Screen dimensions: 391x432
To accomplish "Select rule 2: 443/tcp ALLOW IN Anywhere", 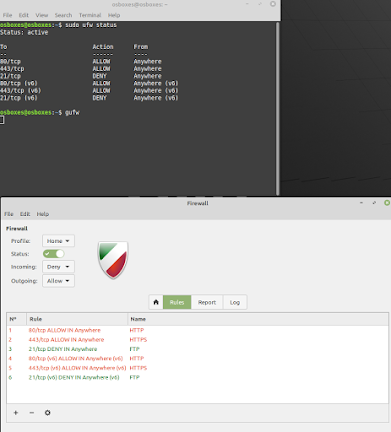I will tap(197, 340).
